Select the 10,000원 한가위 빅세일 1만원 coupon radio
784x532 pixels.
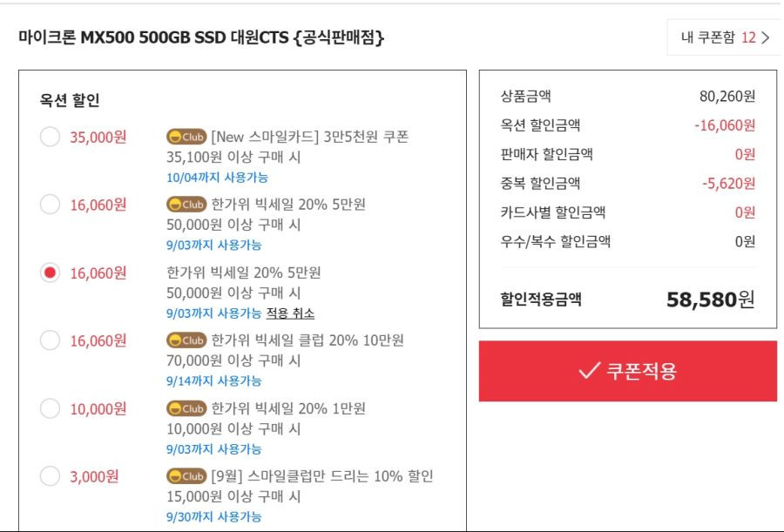pyautogui.click(x=50, y=408)
